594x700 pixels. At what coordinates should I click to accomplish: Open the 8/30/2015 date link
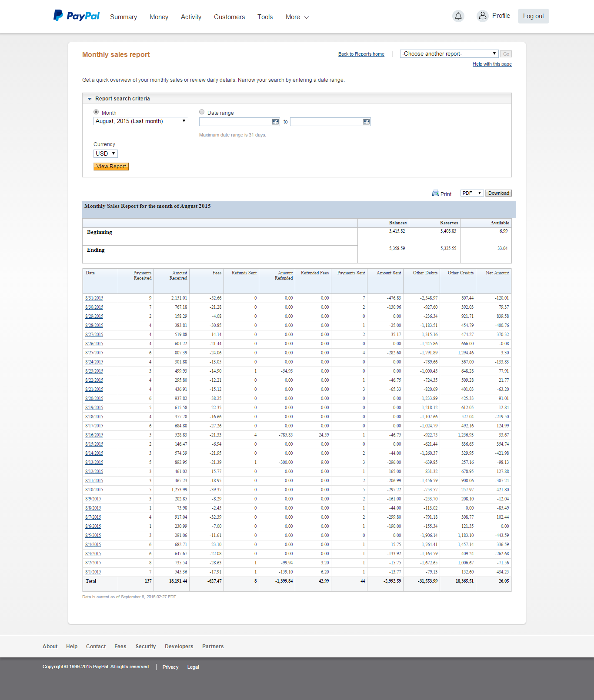94,307
